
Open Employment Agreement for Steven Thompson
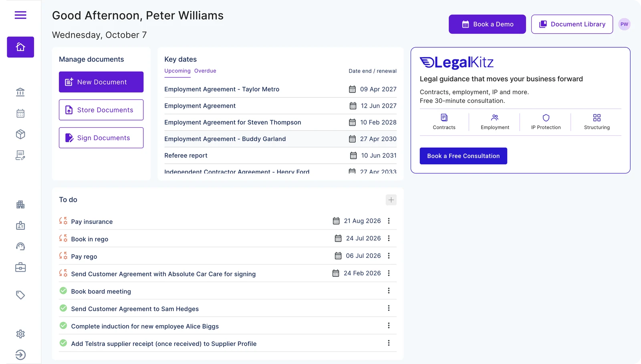233,123
